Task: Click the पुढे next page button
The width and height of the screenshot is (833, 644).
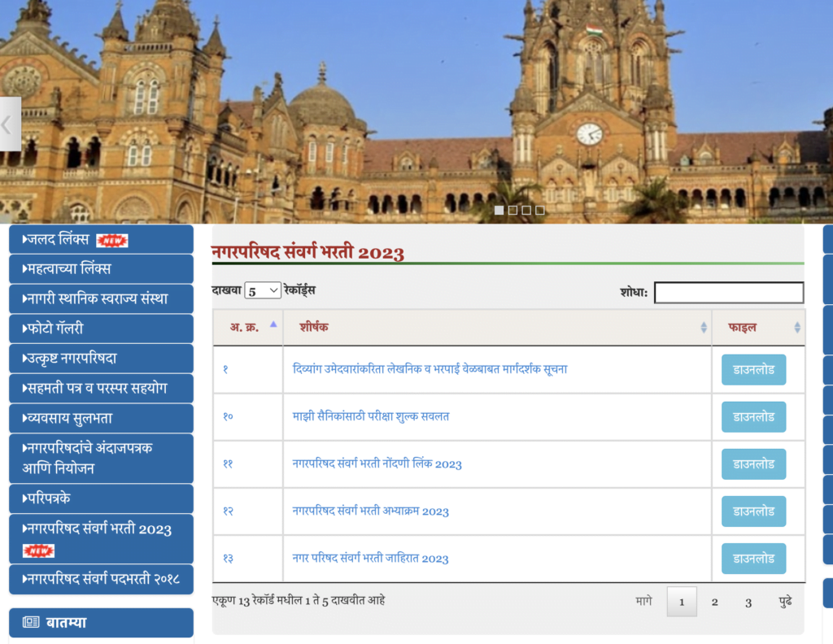Action: pos(785,602)
